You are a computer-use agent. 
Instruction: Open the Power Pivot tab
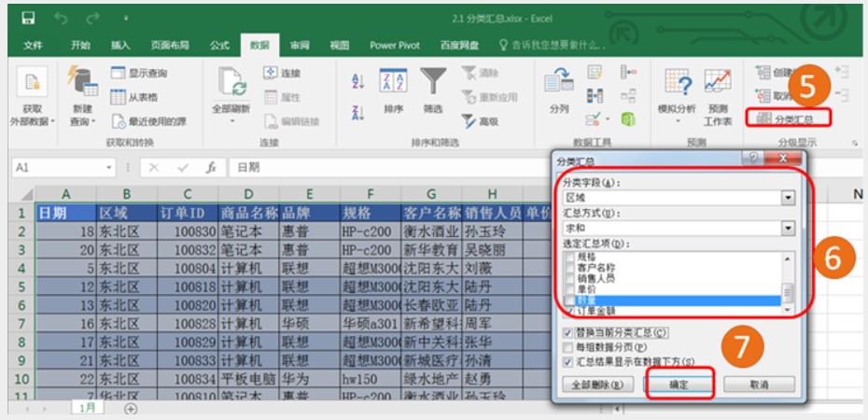click(x=395, y=46)
